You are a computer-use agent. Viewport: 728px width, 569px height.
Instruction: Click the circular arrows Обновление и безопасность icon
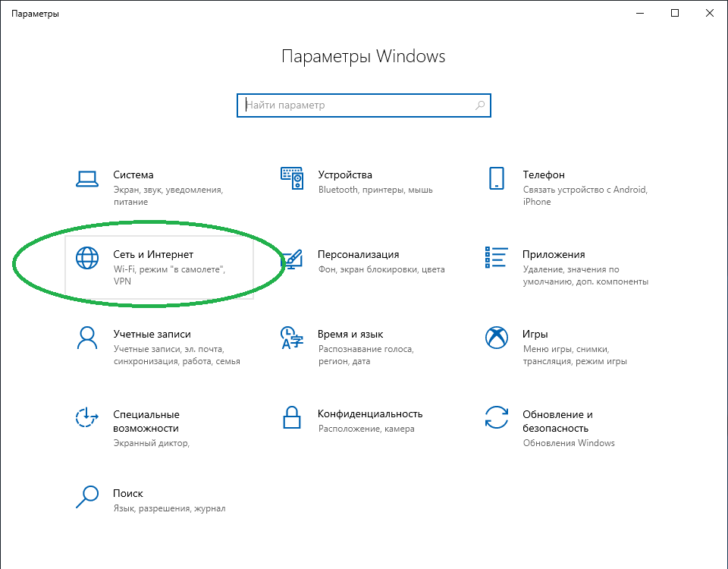click(496, 417)
